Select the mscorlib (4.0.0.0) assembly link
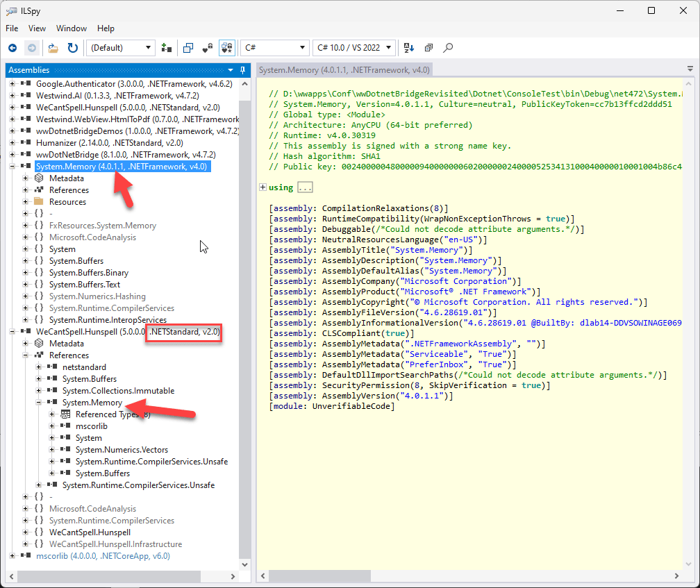The image size is (700, 588). point(103,556)
